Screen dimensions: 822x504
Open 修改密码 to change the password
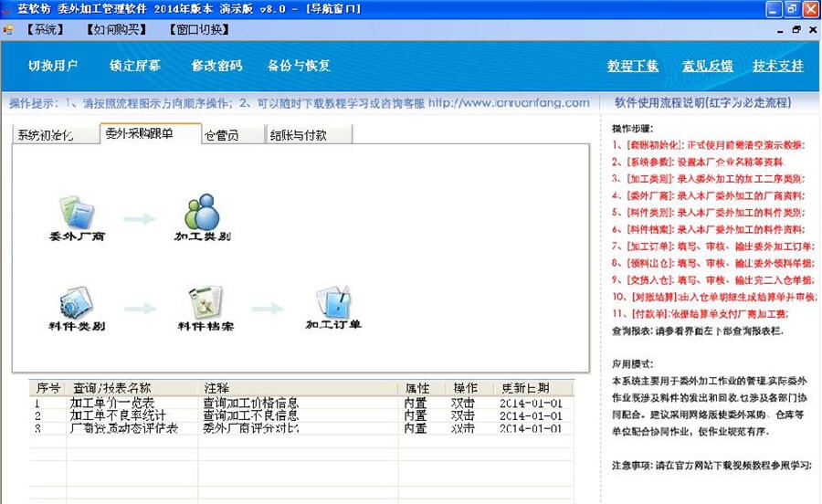click(x=216, y=66)
